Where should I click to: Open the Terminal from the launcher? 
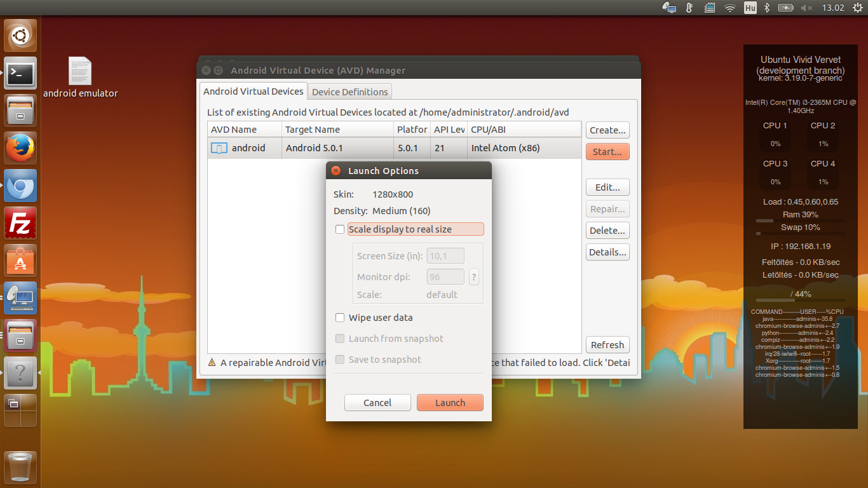20,73
